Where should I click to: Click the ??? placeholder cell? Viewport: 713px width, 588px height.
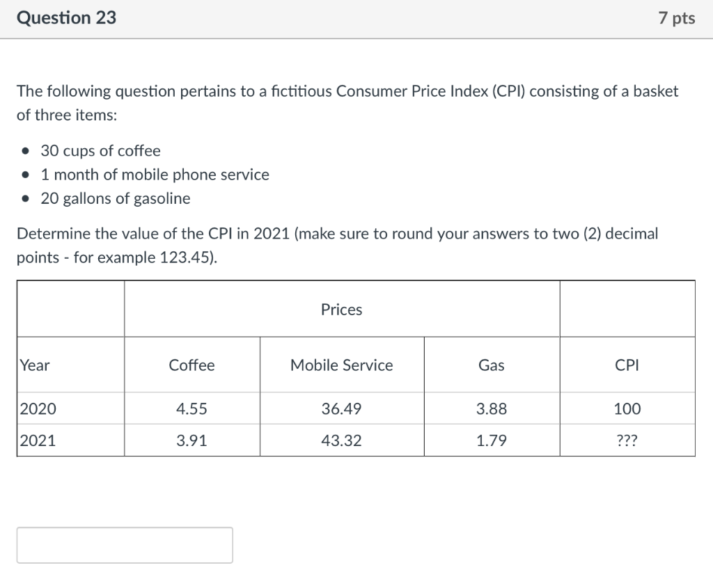click(627, 440)
